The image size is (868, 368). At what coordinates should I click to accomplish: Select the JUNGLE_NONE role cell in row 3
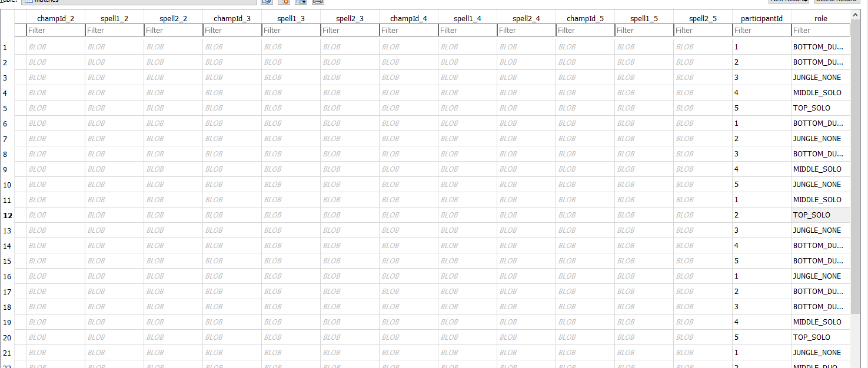(820, 78)
